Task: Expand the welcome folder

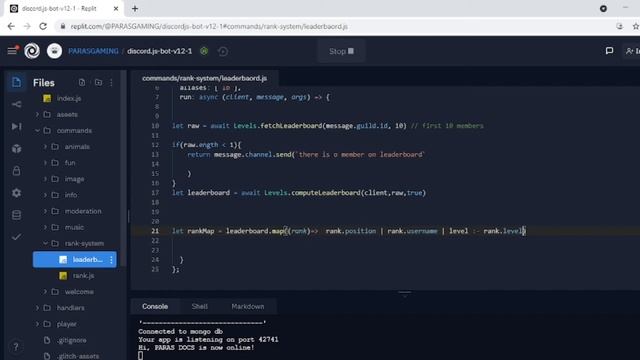Action: (x=45, y=292)
